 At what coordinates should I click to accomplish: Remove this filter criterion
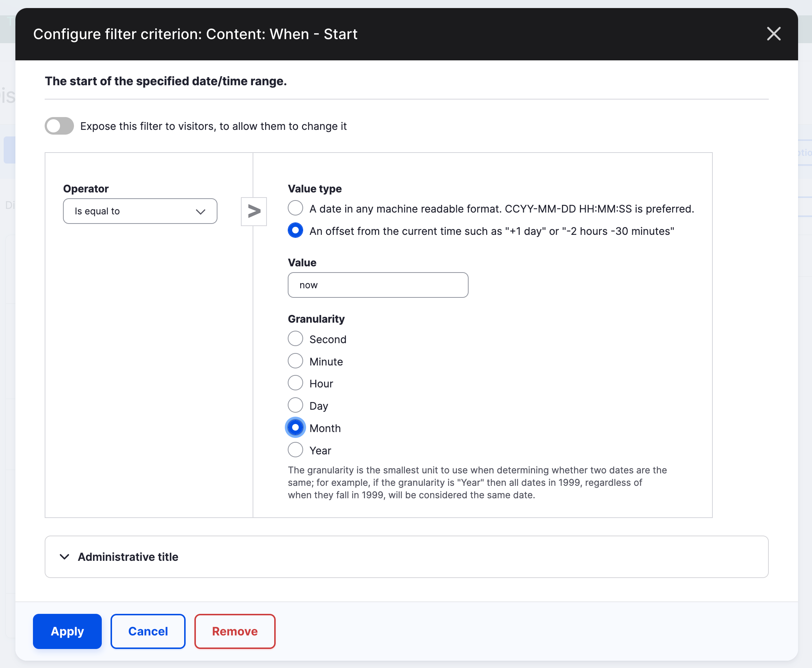coord(234,631)
